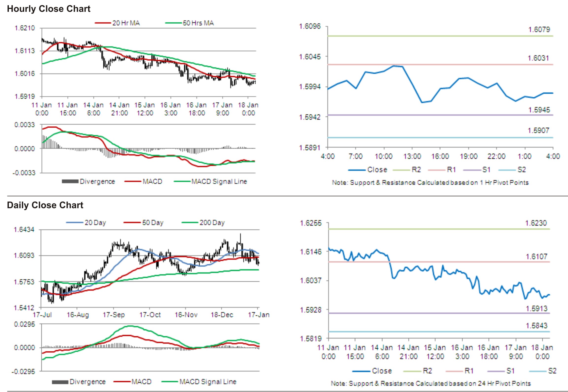Click the daily S1 value 1.5913

coord(536,308)
